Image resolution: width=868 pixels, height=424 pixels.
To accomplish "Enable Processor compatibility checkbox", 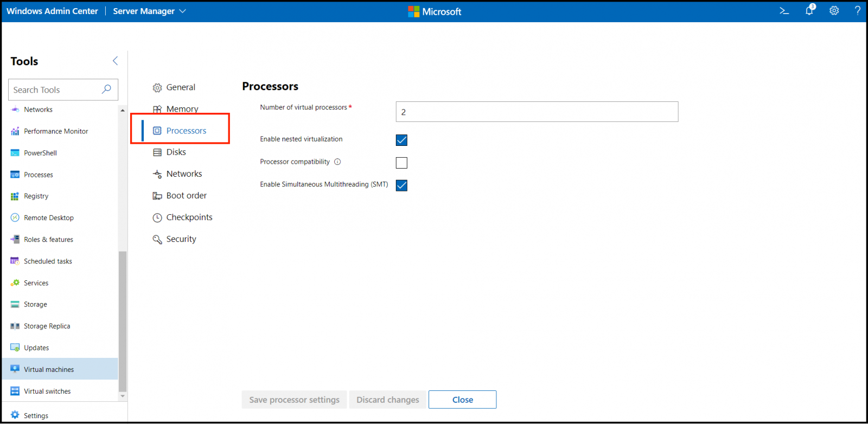I will click(x=401, y=163).
